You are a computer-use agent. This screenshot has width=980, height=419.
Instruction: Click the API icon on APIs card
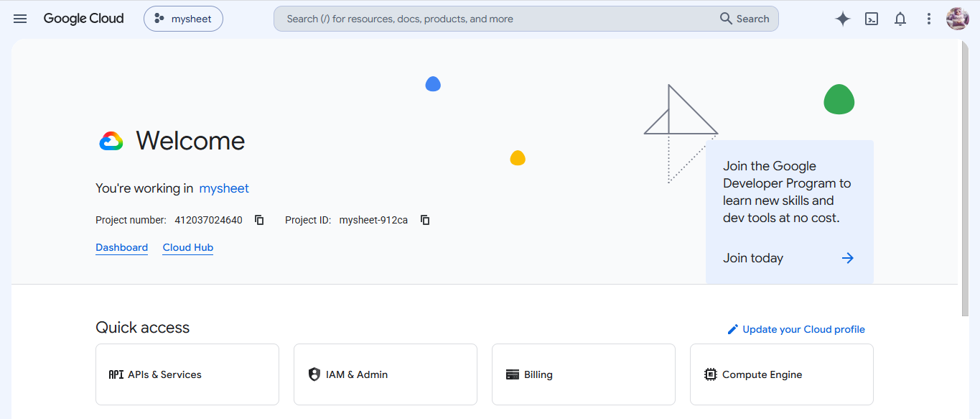(x=116, y=374)
